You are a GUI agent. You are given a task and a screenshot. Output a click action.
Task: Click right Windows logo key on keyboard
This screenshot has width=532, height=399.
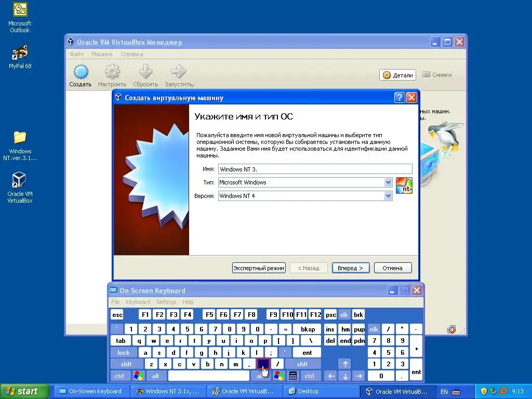click(279, 376)
